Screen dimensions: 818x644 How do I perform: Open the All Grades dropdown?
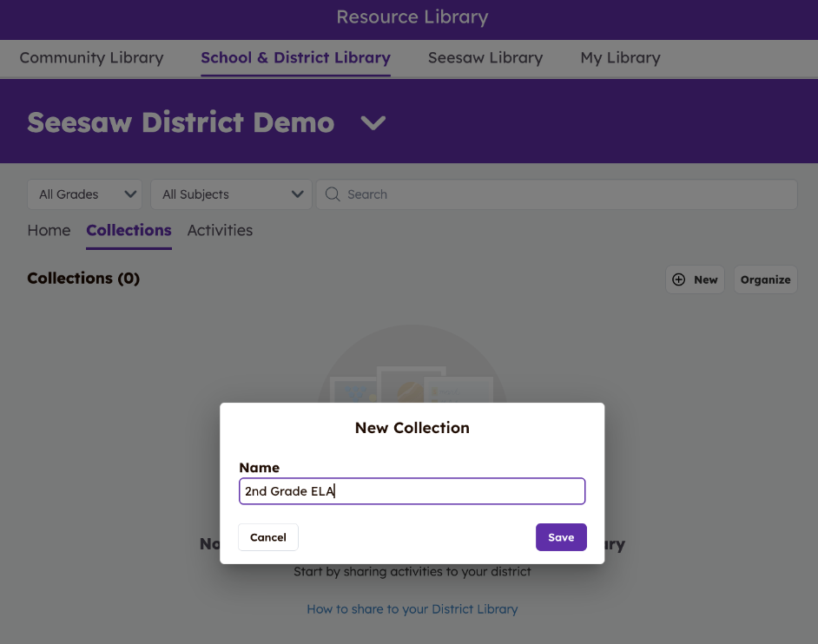[x=84, y=194]
